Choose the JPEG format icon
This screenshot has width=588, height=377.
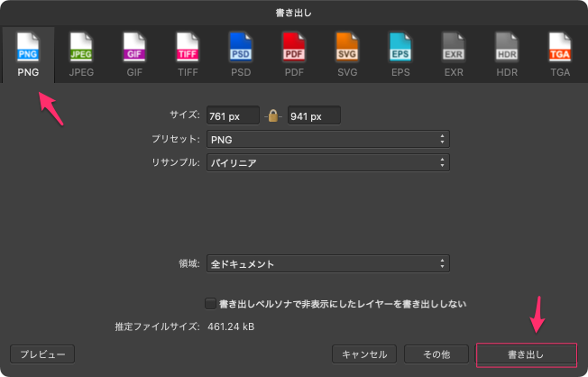coord(81,53)
